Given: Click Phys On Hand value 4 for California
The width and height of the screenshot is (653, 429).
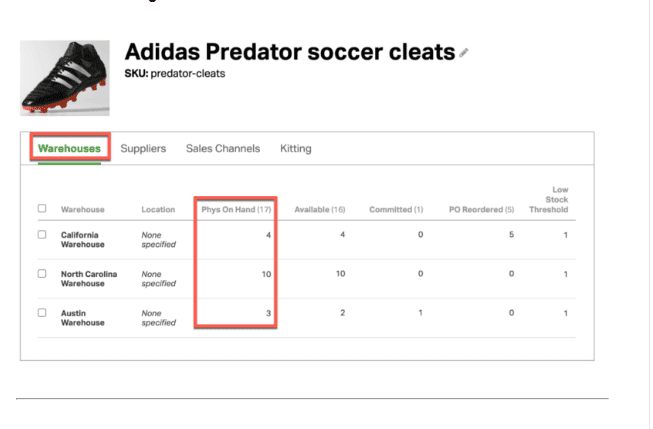Looking at the screenshot, I should tap(268, 235).
